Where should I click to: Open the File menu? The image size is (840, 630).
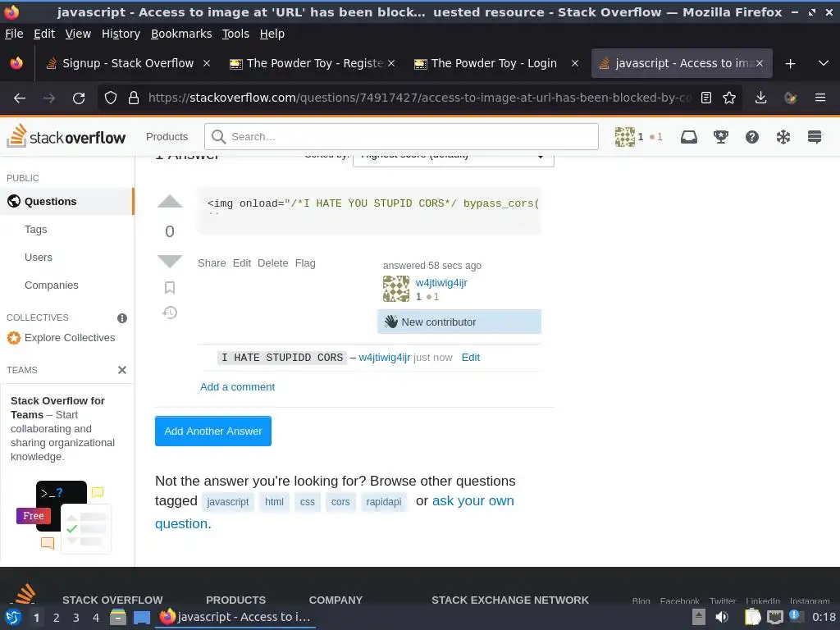click(x=14, y=34)
